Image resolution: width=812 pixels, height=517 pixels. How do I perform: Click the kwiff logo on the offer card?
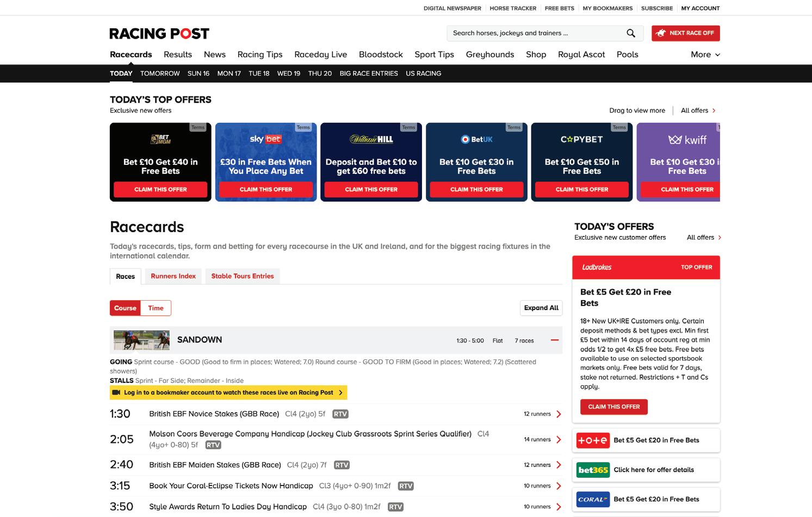[687, 140]
